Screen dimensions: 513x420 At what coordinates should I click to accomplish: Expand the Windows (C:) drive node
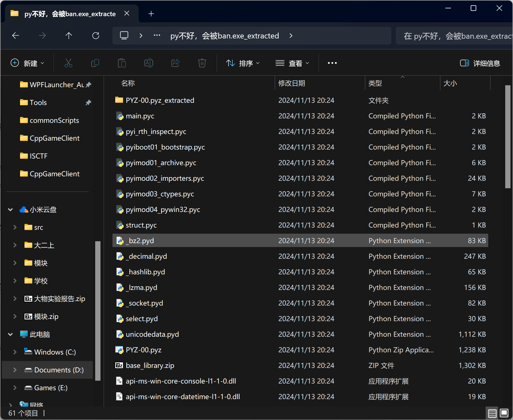(15, 352)
